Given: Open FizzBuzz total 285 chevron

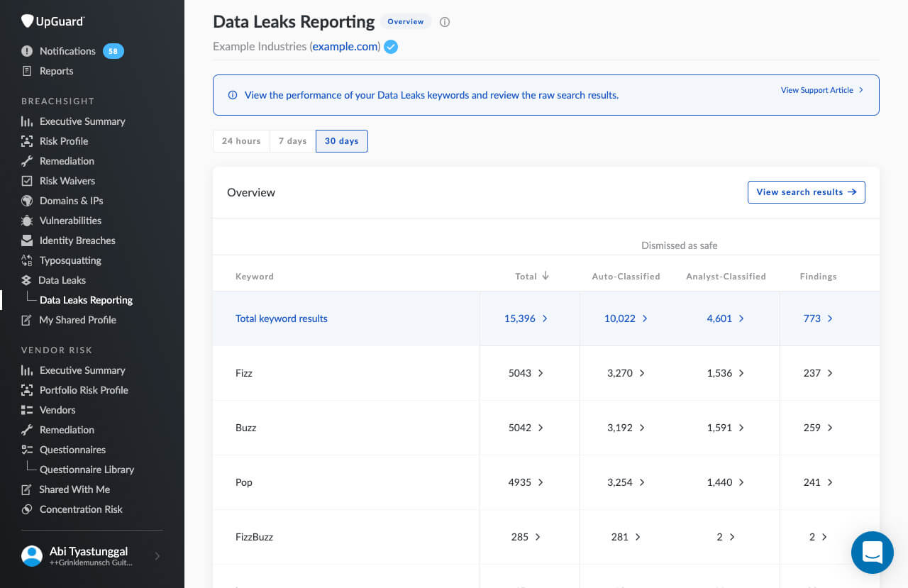Looking at the screenshot, I should coord(538,537).
